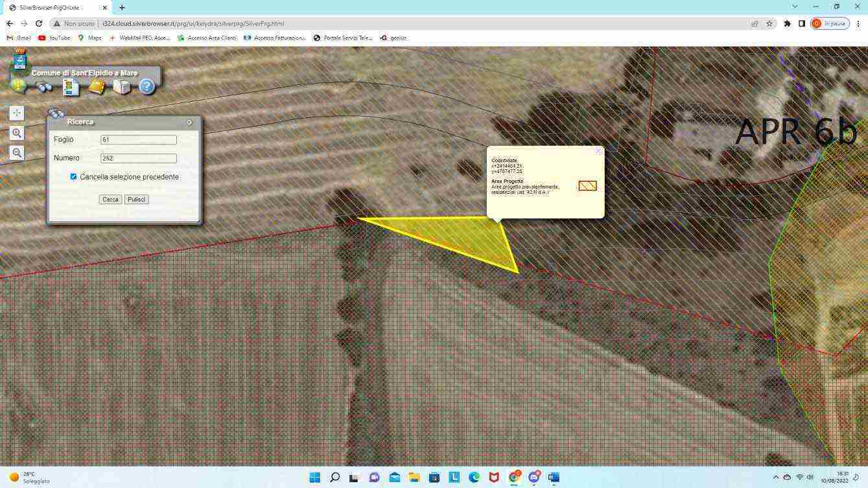This screenshot has height=488, width=868.
Task: Zoom out with the magnifier minus button
Action: tap(17, 153)
